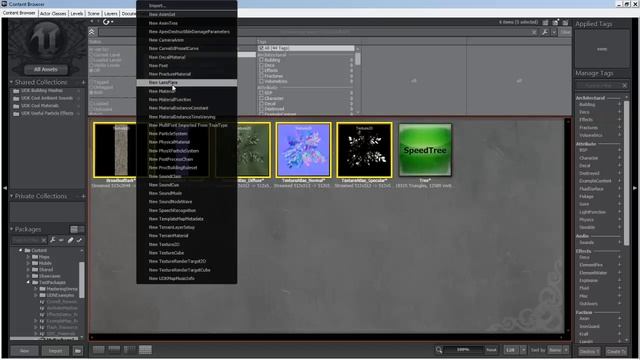
Task: Collapse the Private Collections section
Action: click(x=11, y=196)
